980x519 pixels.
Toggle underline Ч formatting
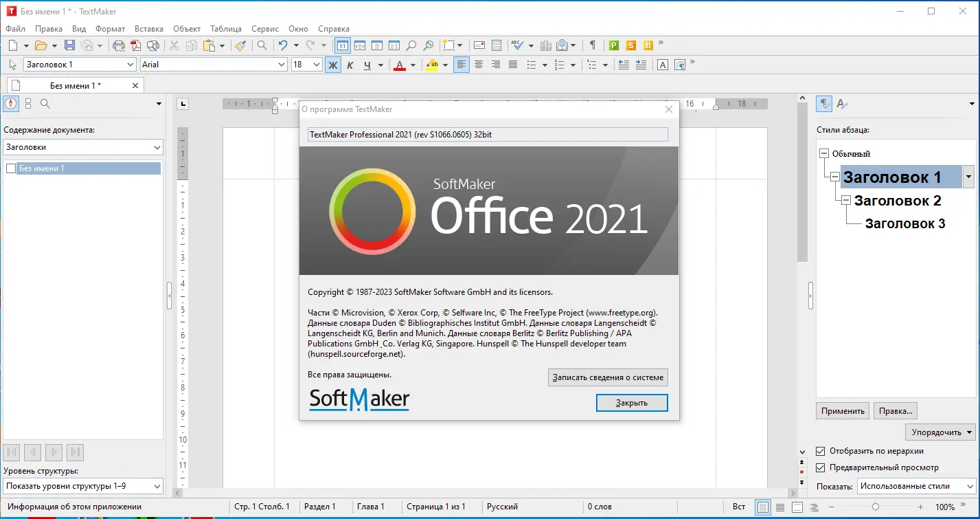[367, 65]
